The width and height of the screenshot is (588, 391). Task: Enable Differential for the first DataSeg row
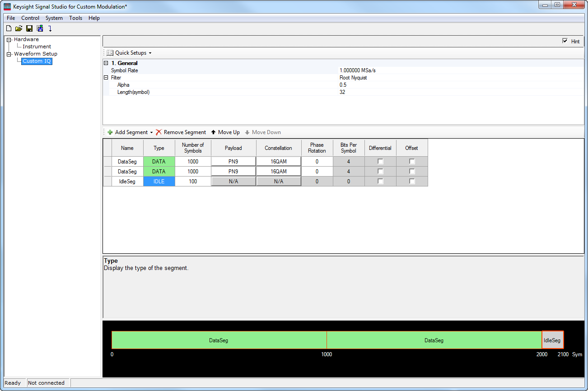[380, 161]
